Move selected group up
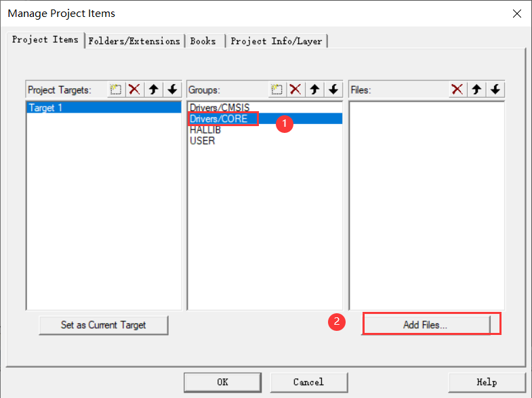This screenshot has width=532, height=398. (x=314, y=89)
